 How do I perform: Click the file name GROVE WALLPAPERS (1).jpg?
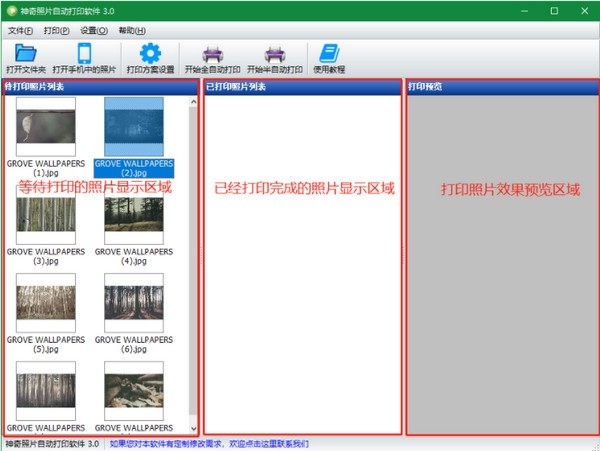[46, 168]
